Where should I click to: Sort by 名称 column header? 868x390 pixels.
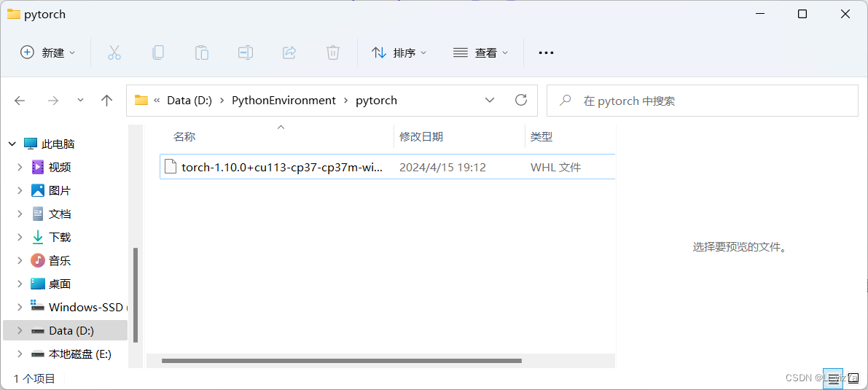[184, 137]
